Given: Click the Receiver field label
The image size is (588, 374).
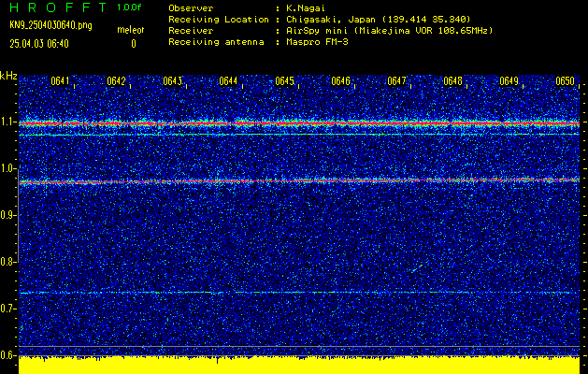Looking at the screenshot, I should 191,31.
